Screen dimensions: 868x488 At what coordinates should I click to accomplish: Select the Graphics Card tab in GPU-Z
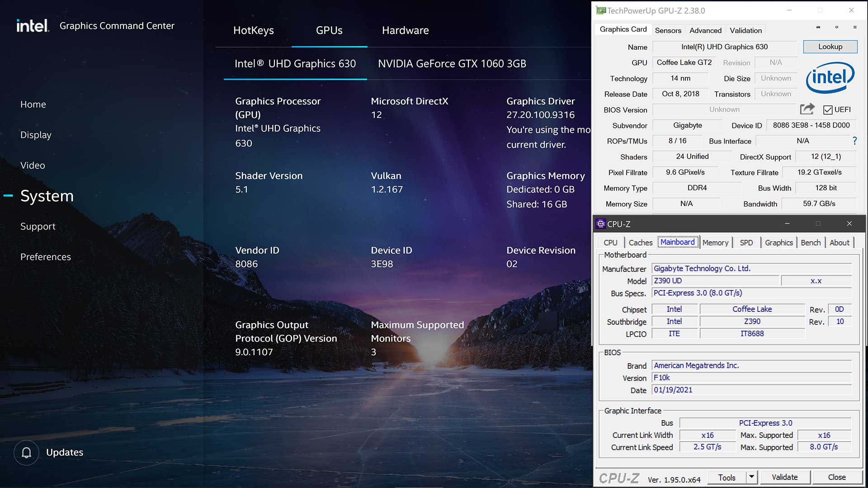click(623, 29)
